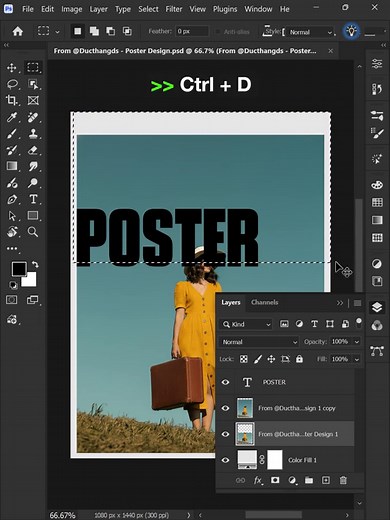Click the black foreground color swatch
The height and width of the screenshot is (520, 390).
(19, 269)
